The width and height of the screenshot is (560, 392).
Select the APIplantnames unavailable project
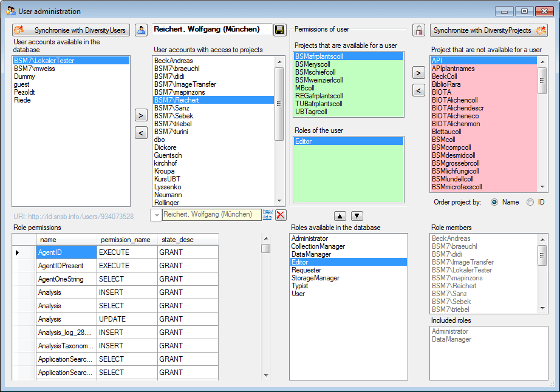(483, 69)
